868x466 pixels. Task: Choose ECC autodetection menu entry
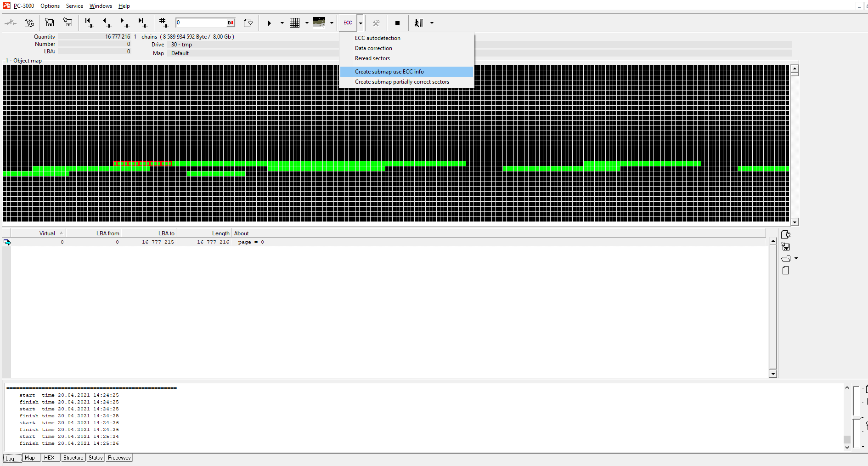(x=377, y=38)
